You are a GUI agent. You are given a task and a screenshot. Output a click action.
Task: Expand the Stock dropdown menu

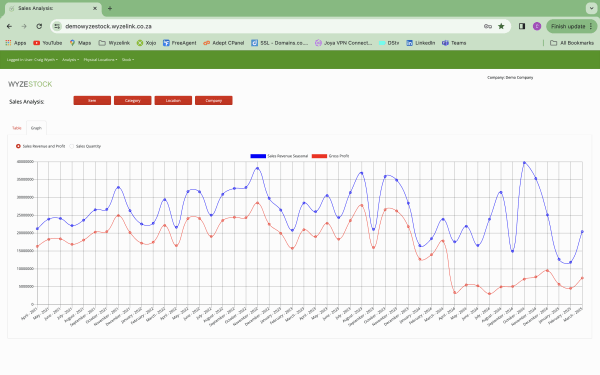coord(128,60)
